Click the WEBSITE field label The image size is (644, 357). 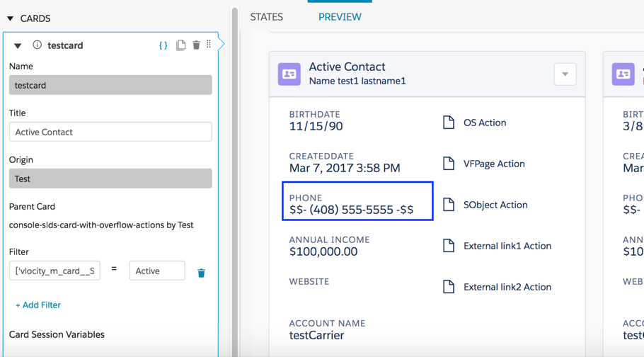pos(309,282)
